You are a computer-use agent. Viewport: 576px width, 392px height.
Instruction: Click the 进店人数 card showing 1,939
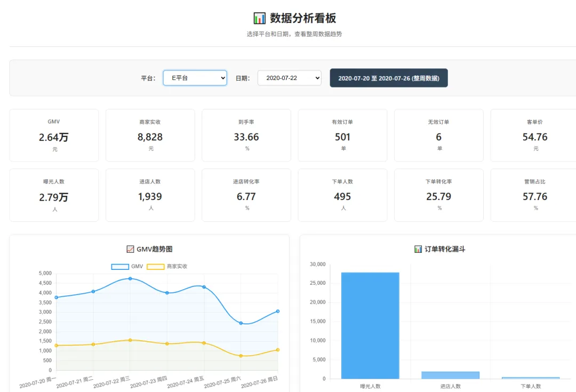pyautogui.click(x=150, y=195)
